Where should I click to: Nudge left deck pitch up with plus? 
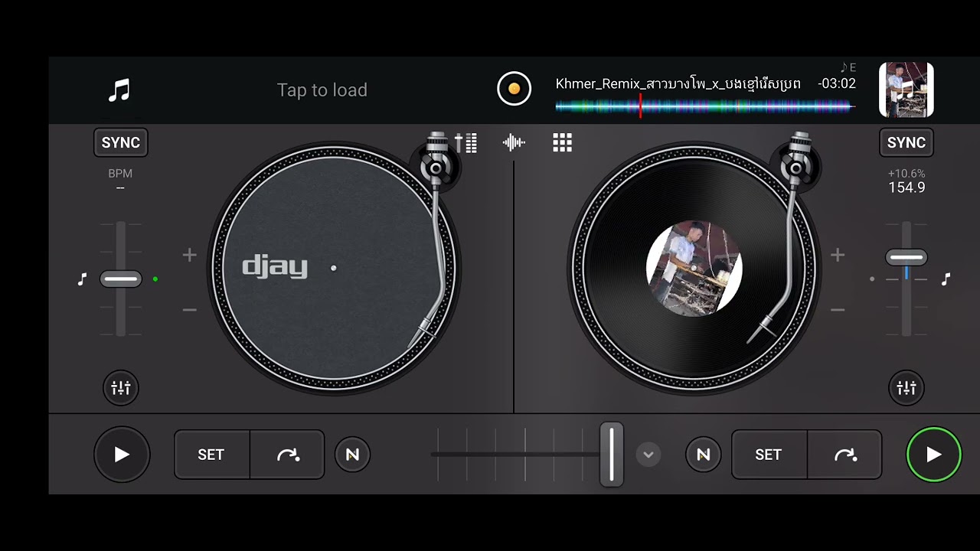(189, 255)
